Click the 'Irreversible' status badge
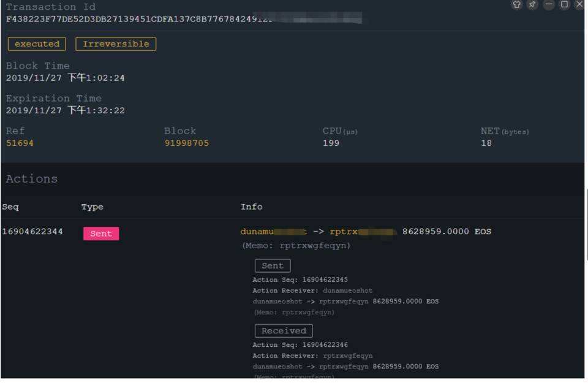This screenshot has height=383, width=588. tap(116, 44)
